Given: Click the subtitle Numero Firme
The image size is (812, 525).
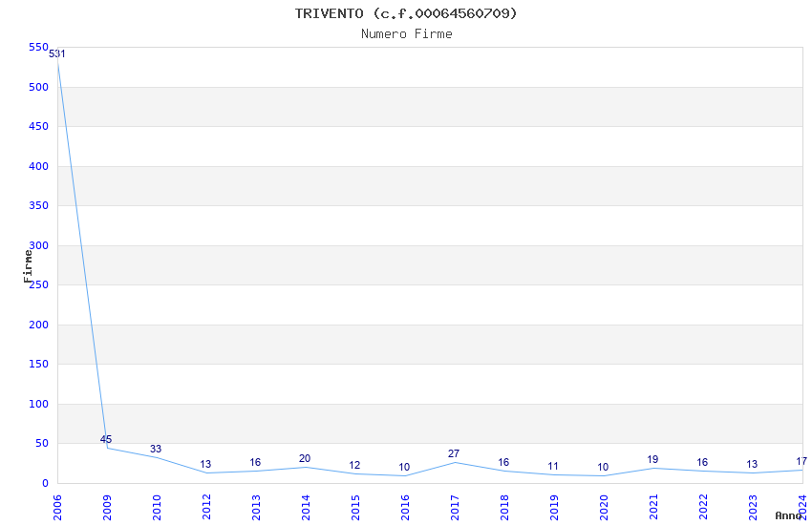Looking at the screenshot, I should pyautogui.click(x=407, y=33).
